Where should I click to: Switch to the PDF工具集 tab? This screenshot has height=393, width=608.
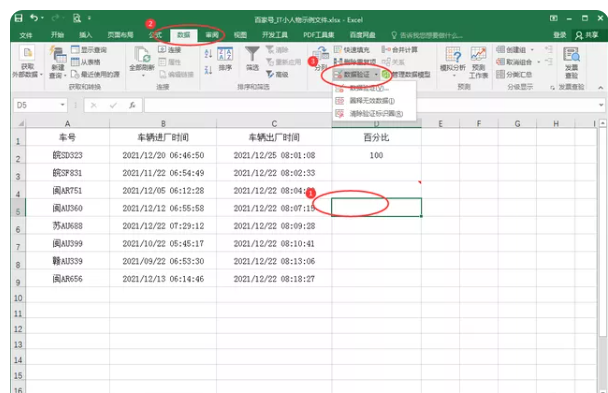pos(319,35)
